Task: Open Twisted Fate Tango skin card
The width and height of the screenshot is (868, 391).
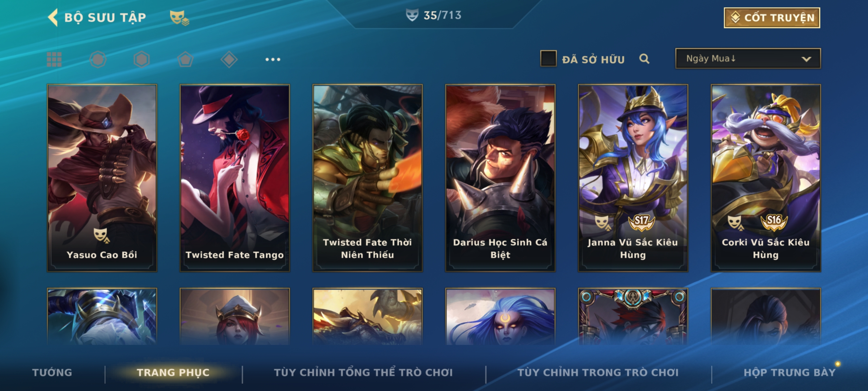Action: pyautogui.click(x=235, y=178)
